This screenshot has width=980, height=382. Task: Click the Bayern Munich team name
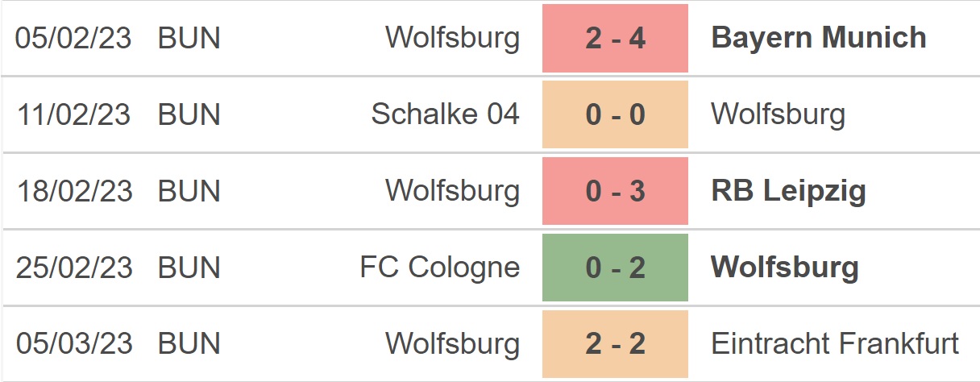tap(818, 38)
